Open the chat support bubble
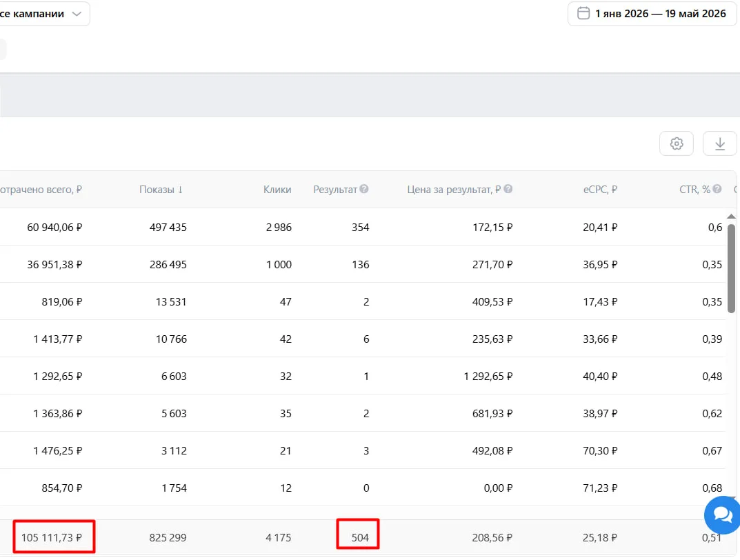Screen dimensions: 740x560 [723, 514]
